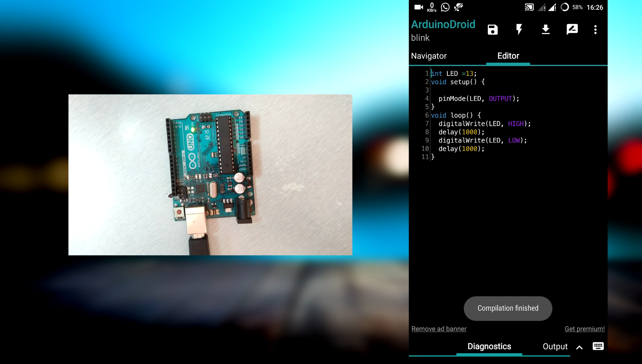Viewport: 642px width, 364px height.
Task: Click the Upload/Download icon
Action: [545, 29]
